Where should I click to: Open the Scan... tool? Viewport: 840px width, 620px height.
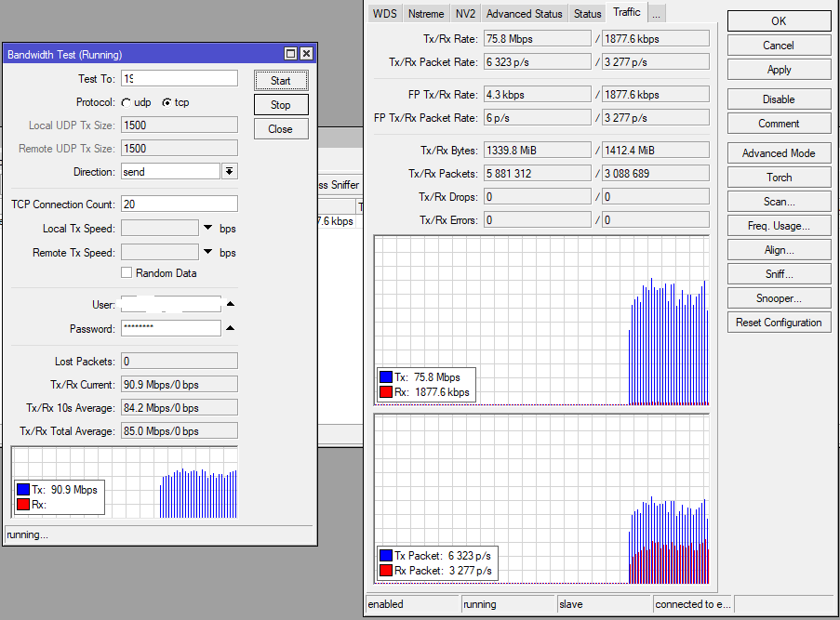pyautogui.click(x=779, y=202)
